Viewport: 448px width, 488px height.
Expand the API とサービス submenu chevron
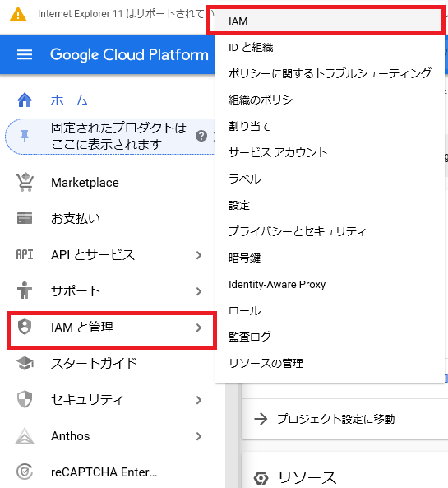[199, 255]
